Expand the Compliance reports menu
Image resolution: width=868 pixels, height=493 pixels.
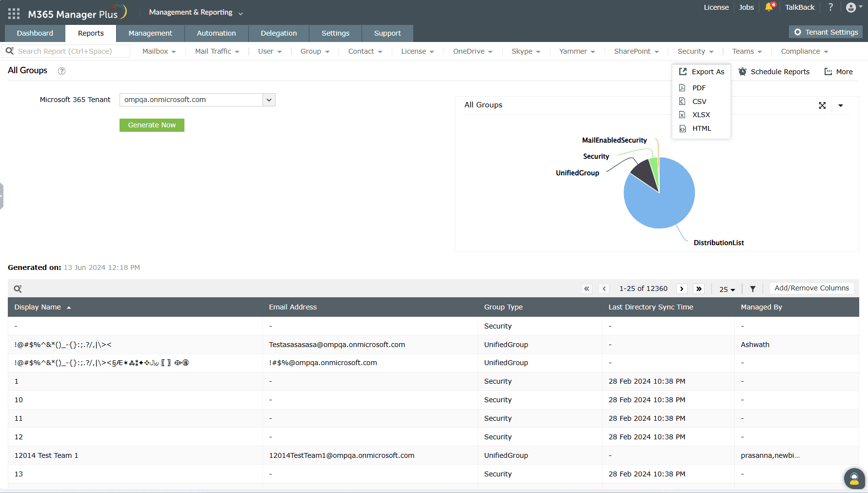click(x=804, y=51)
